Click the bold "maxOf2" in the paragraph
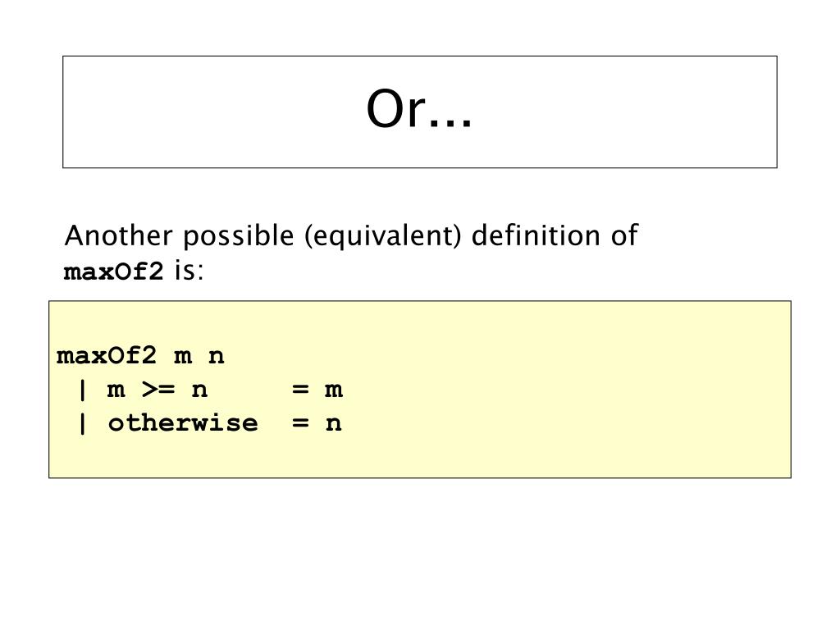 pos(114,272)
